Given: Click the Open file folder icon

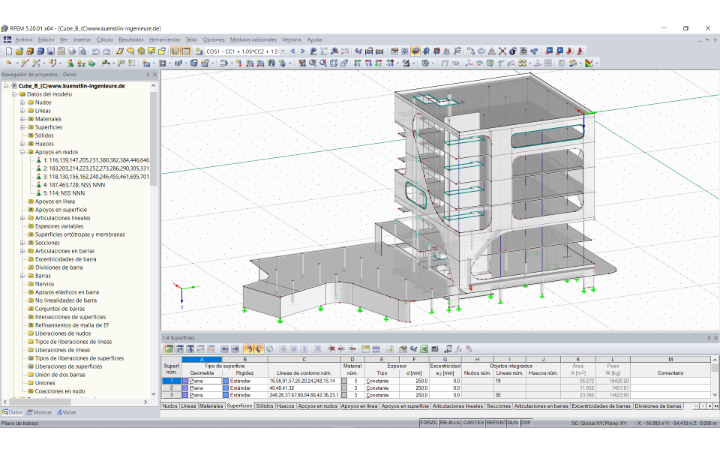Looking at the screenshot, I should tap(19, 51).
